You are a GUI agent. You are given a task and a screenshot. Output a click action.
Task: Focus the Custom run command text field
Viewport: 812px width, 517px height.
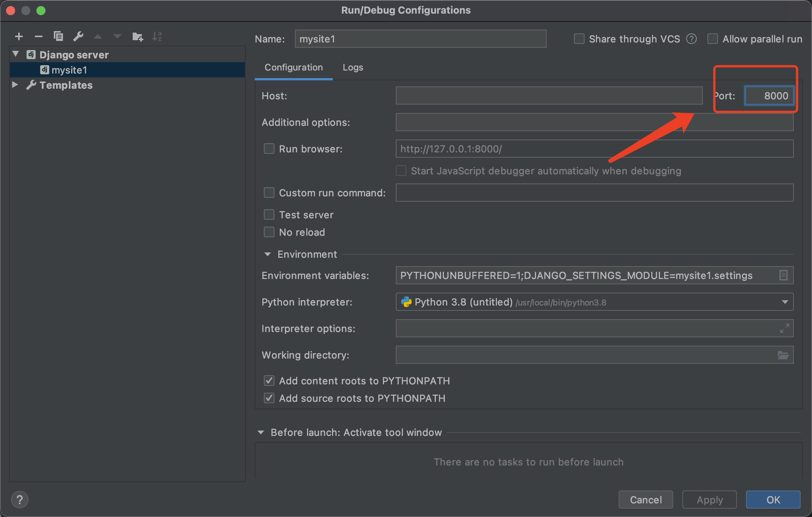(594, 193)
